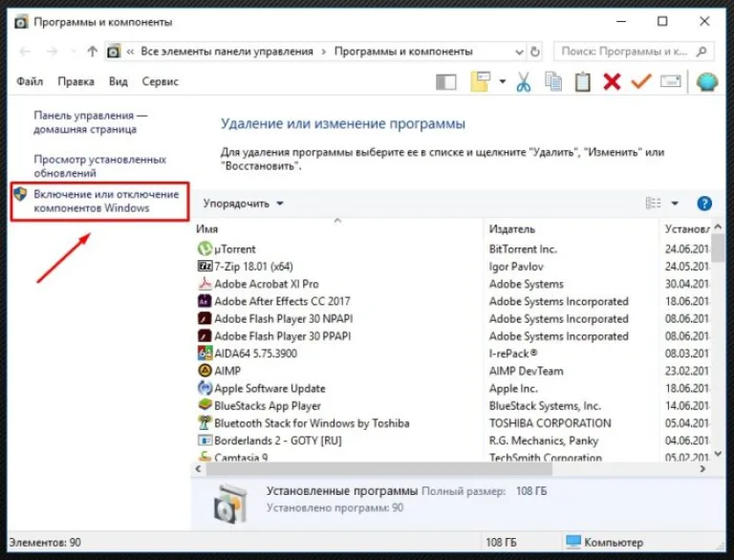This screenshot has width=734, height=560.
Task: Click the forward navigation arrow
Action: pos(52,52)
